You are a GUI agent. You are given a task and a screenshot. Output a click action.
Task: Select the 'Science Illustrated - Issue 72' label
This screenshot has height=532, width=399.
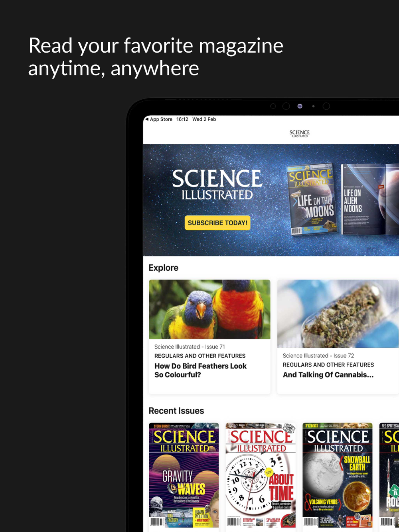[318, 356]
